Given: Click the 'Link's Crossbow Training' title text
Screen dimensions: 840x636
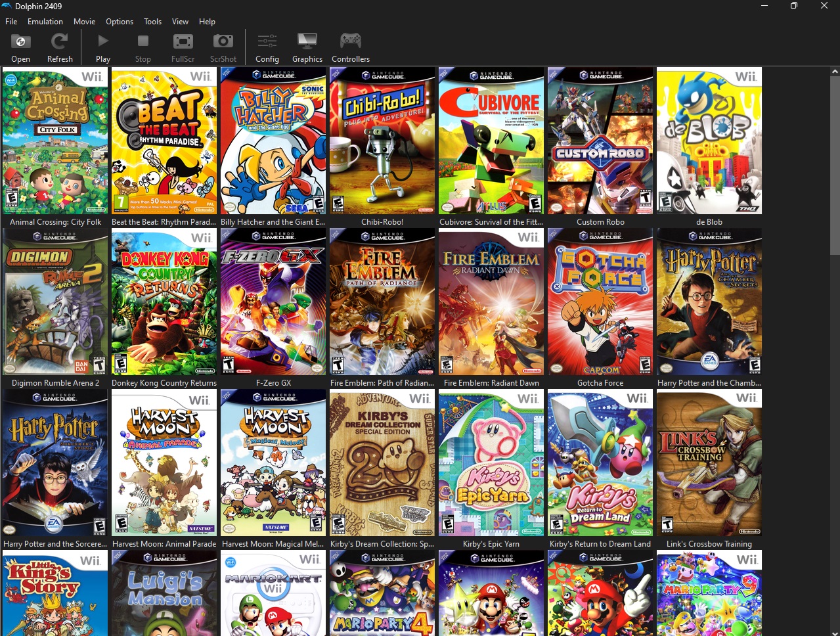Looking at the screenshot, I should 709,544.
